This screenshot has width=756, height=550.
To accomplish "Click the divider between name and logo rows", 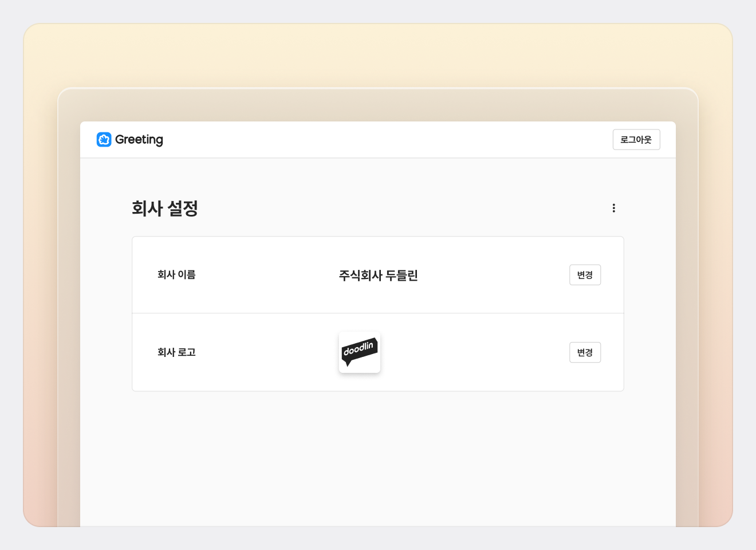I will pyautogui.click(x=378, y=313).
